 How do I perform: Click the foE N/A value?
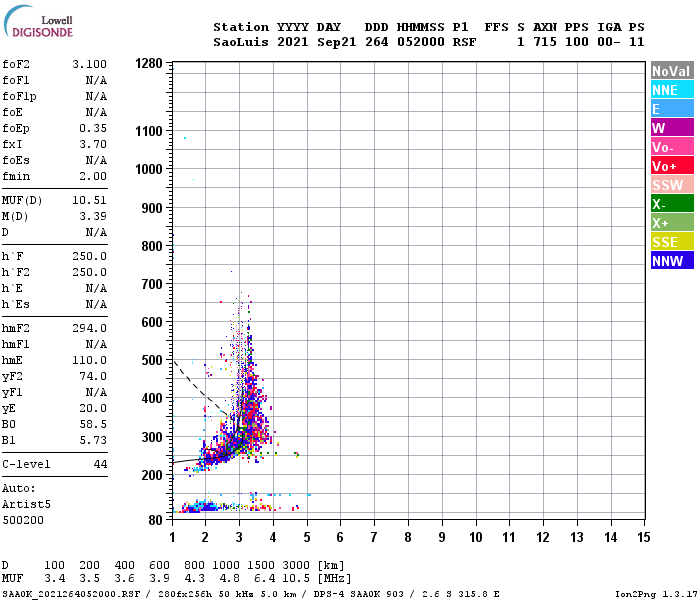pyautogui.click(x=96, y=112)
